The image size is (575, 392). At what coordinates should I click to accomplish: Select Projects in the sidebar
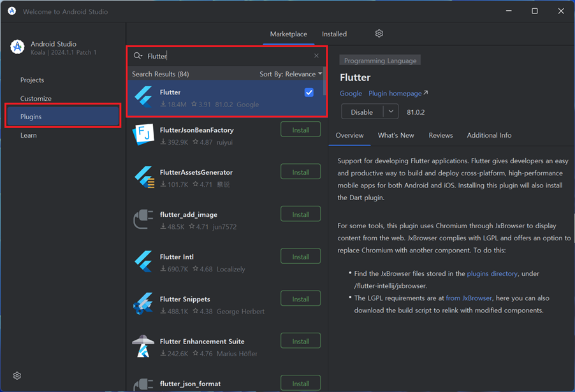click(x=33, y=80)
